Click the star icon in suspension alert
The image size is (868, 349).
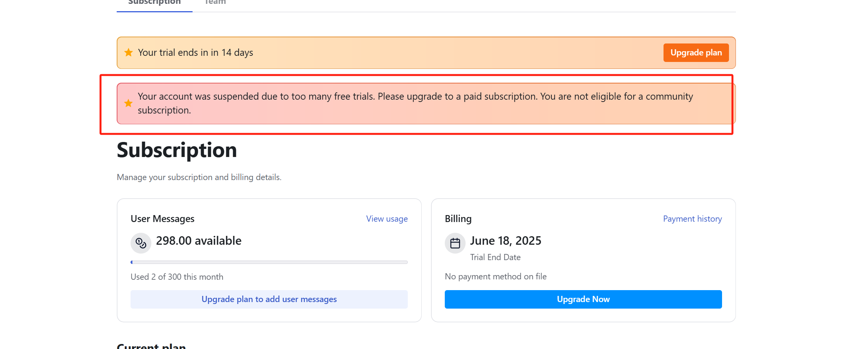[x=129, y=103]
